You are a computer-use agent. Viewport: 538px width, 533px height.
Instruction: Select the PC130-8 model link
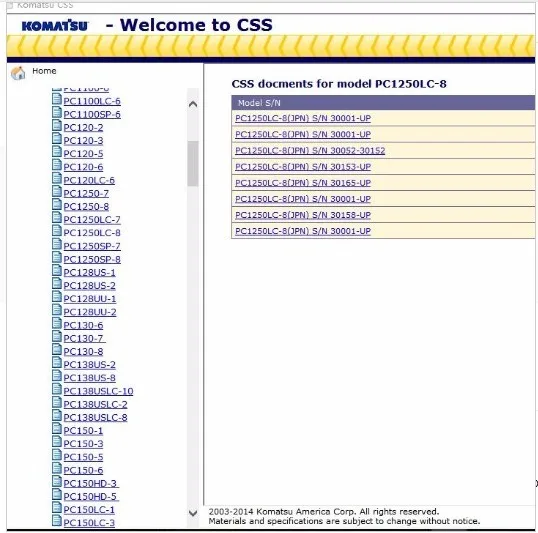pyautogui.click(x=83, y=352)
